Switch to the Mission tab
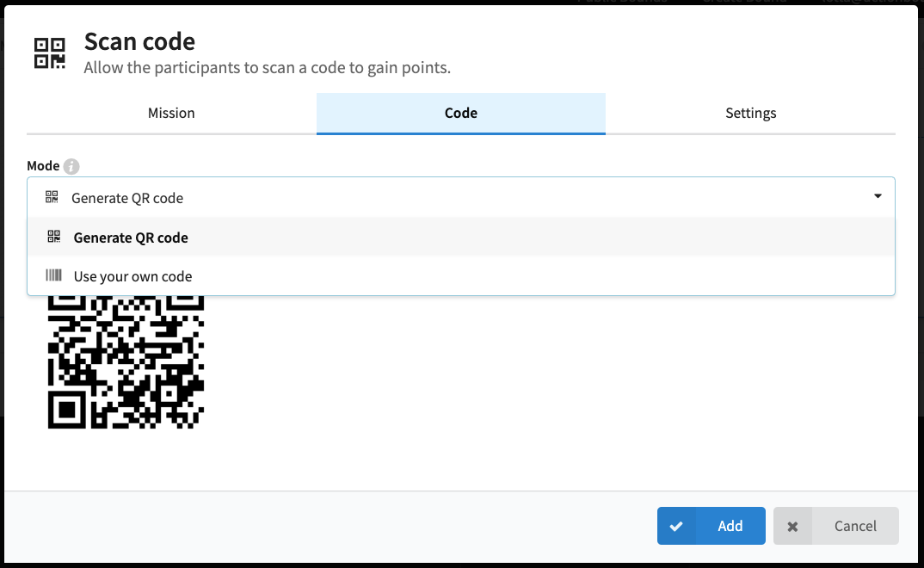This screenshot has width=924, height=568. point(171,113)
